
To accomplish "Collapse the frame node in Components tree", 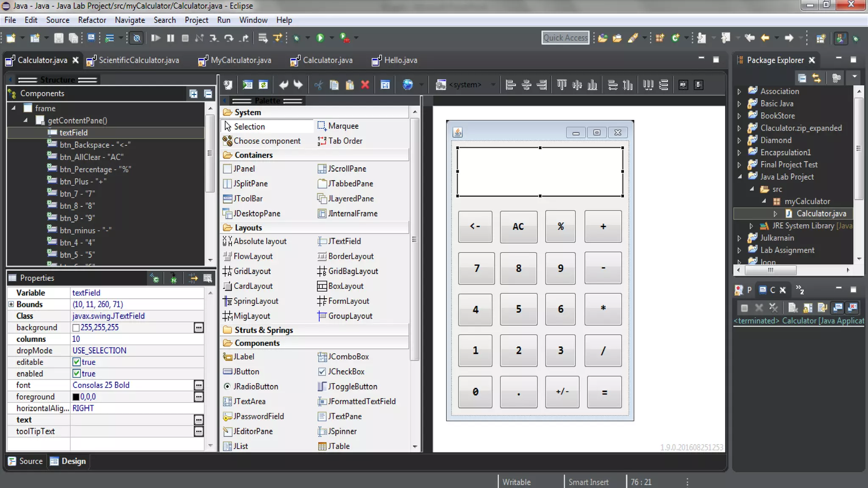I will [14, 108].
